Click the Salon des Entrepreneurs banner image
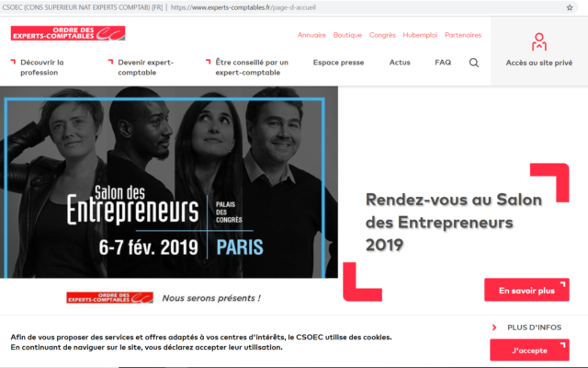This screenshot has width=588, height=368. click(169, 182)
